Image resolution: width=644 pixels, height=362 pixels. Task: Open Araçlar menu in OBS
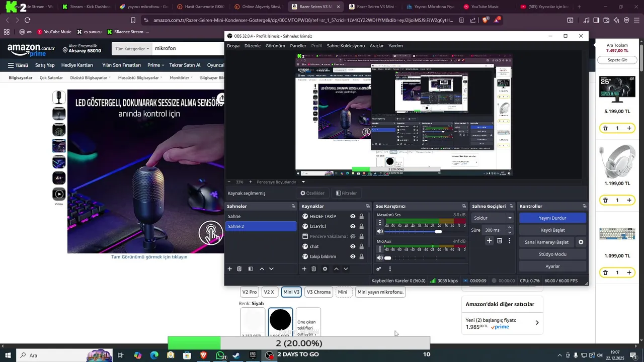(x=377, y=46)
